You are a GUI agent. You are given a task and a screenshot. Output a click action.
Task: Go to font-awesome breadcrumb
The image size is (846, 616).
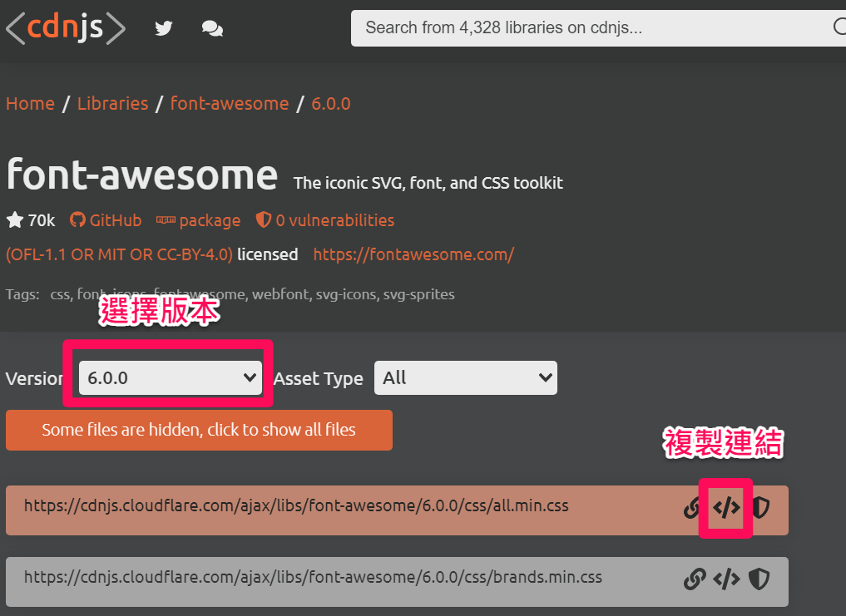(x=230, y=104)
